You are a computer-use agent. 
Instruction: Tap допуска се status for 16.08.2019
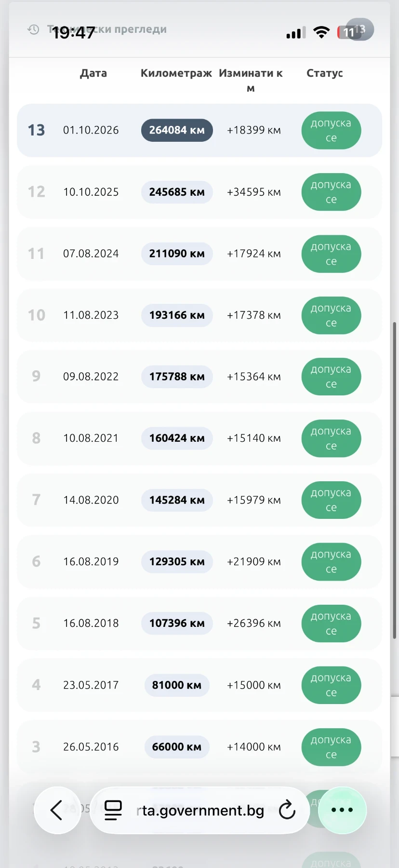coord(331,562)
